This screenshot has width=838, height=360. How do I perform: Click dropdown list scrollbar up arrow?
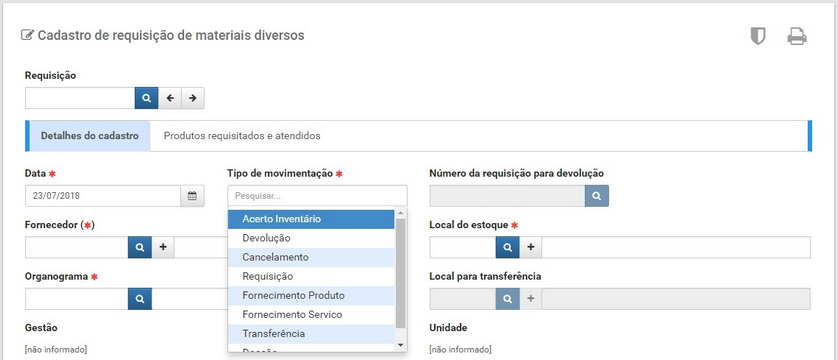pyautogui.click(x=400, y=213)
